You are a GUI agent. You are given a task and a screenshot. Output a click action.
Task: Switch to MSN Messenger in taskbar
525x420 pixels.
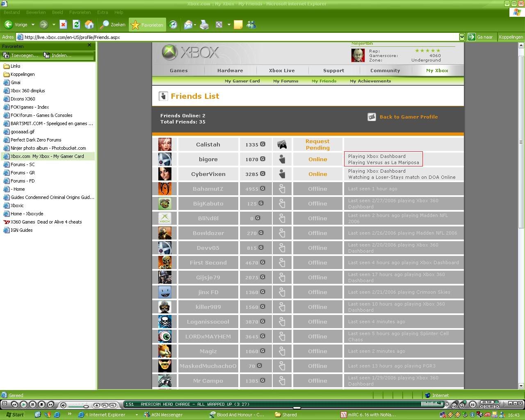coord(163,415)
